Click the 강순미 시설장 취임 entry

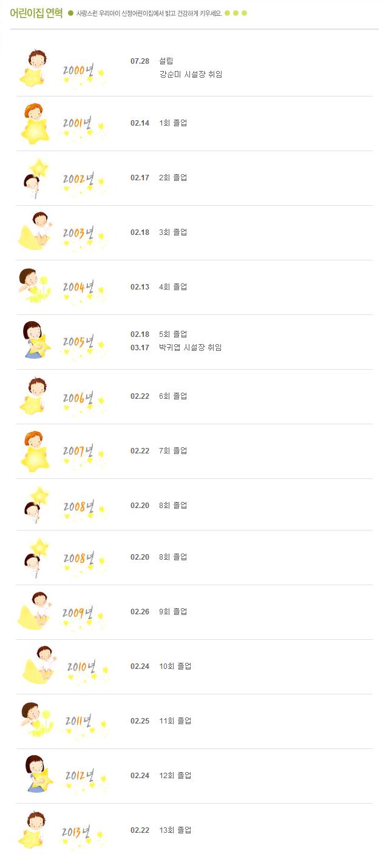tap(190, 75)
